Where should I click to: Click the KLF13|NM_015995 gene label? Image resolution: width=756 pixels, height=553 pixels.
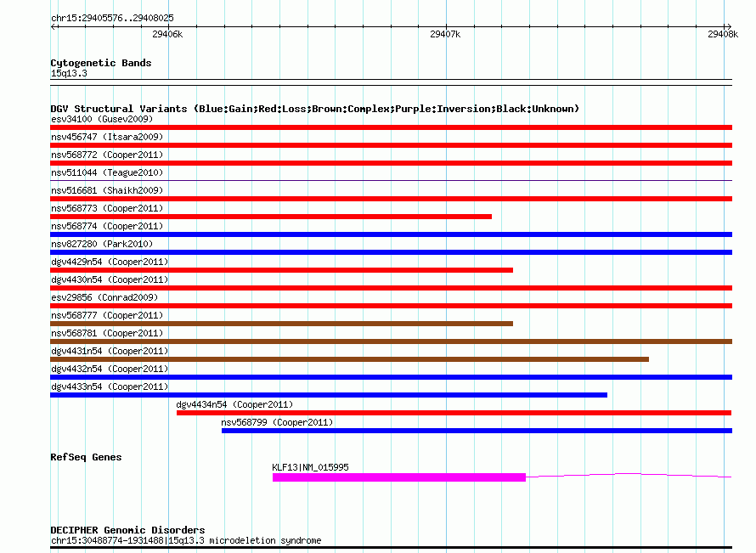coord(311,467)
